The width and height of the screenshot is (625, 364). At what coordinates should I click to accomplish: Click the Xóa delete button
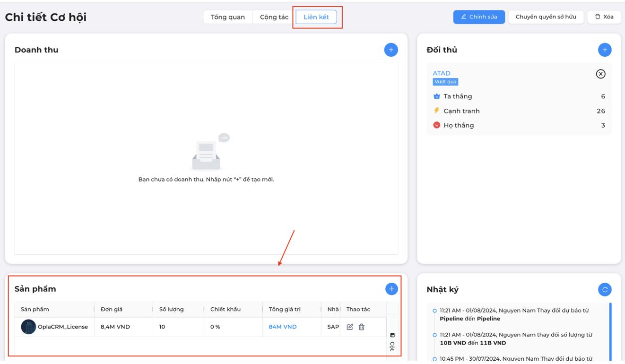pos(604,17)
